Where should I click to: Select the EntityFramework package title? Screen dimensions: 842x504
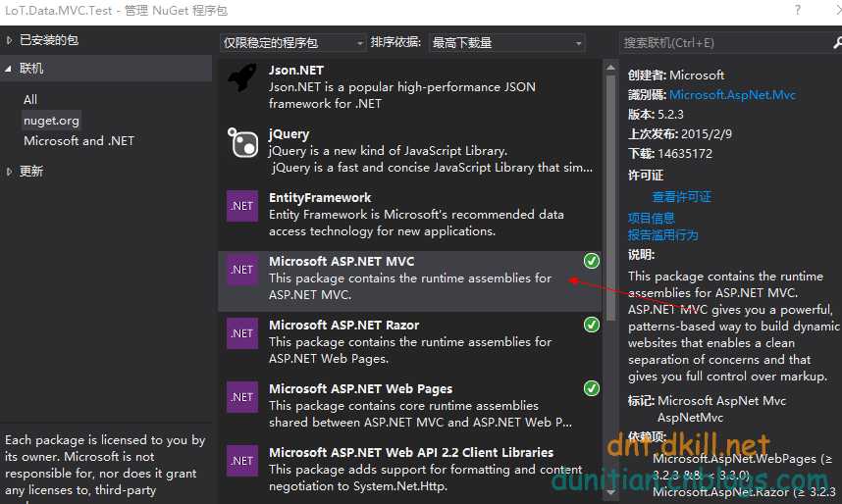pyautogui.click(x=320, y=197)
